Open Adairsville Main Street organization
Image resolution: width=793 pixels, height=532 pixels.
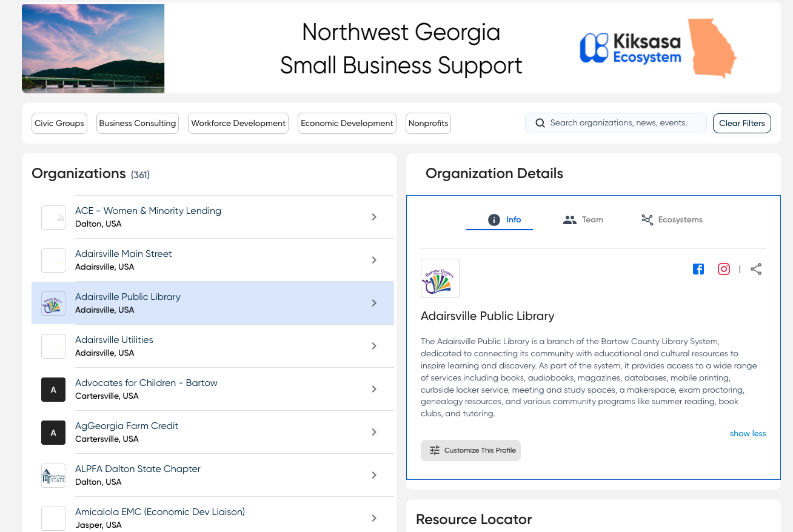tap(124, 254)
